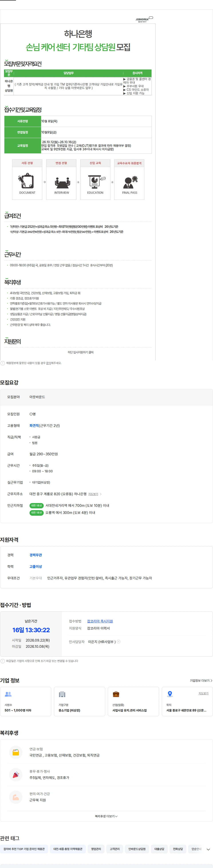Select 대전·세종·충청 지역채용관 tag
The width and height of the screenshot is (213, 868).
tap(68, 849)
